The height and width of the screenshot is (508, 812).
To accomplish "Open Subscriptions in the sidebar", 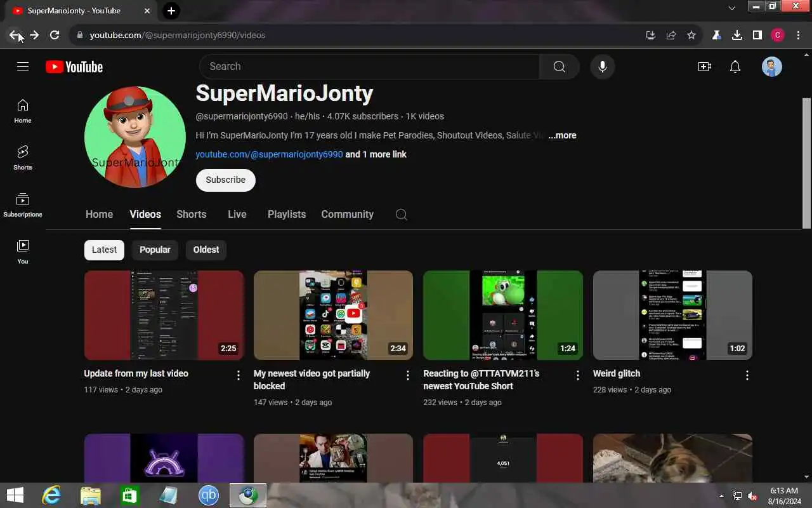I will (x=23, y=204).
